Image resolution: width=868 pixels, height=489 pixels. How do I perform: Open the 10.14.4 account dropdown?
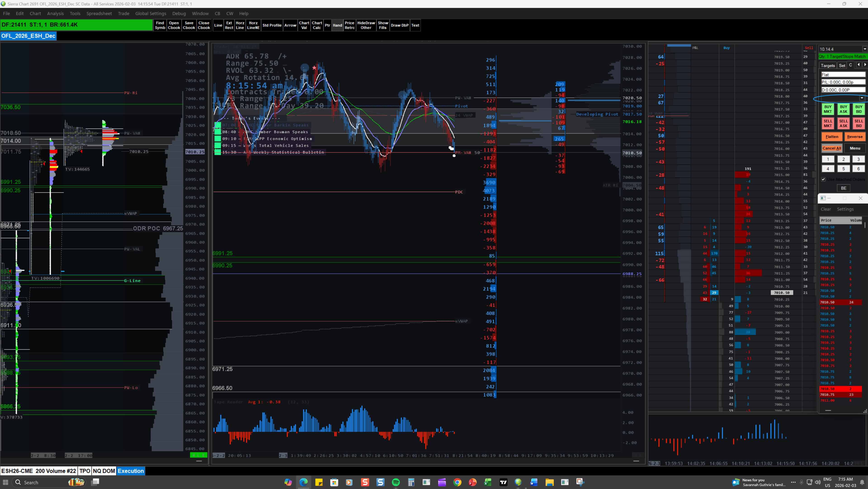coord(864,49)
